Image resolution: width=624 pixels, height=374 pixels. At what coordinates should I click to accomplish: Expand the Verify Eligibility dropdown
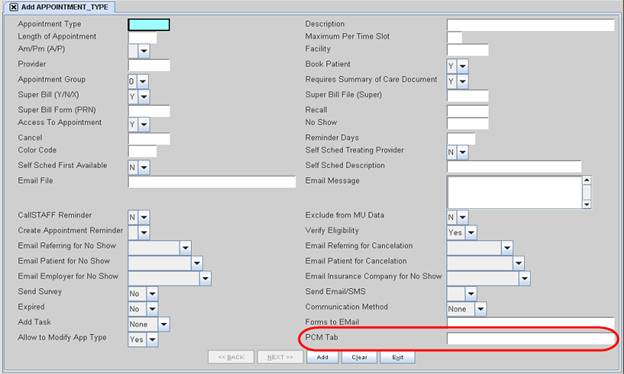point(471,232)
